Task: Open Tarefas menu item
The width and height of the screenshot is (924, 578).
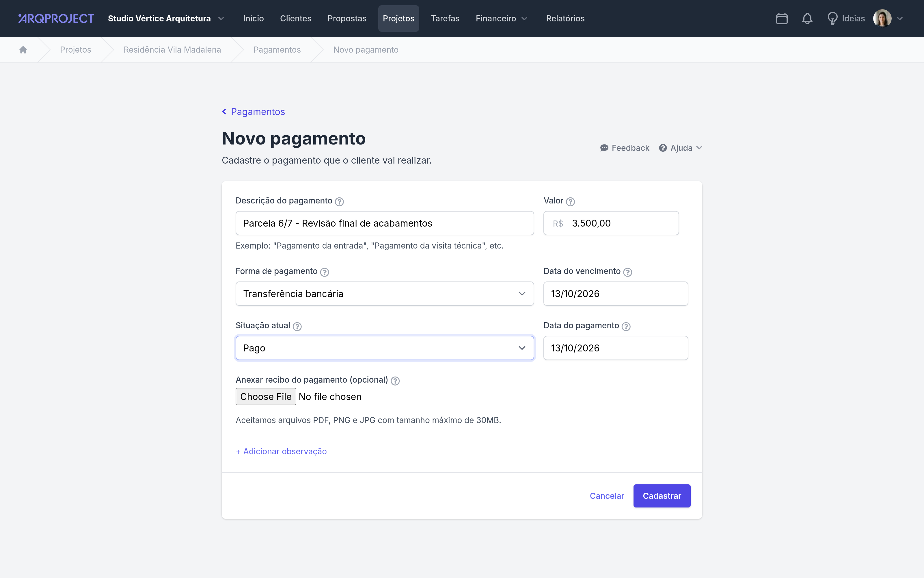Action: pos(445,18)
